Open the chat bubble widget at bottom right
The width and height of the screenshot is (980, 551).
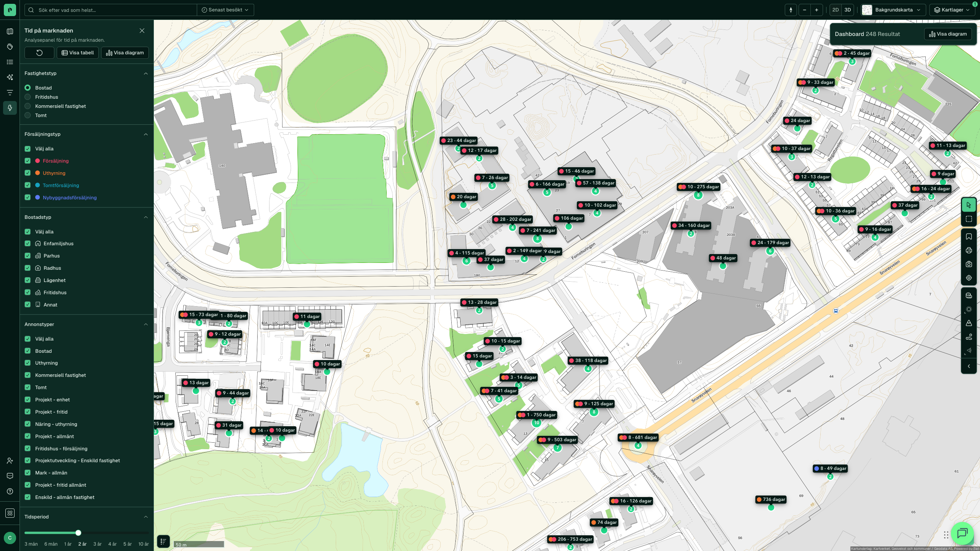(962, 533)
